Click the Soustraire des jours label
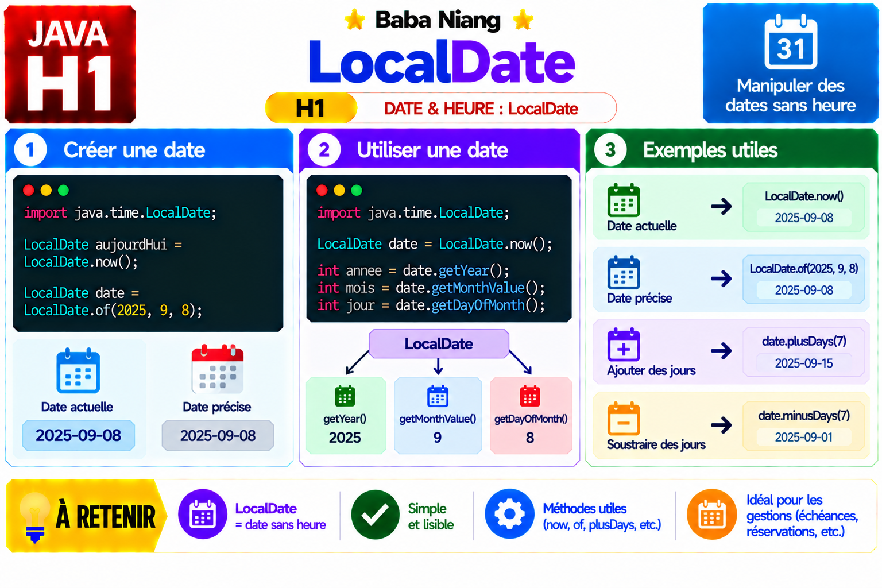Viewport: 882px width, 588px height. click(656, 444)
